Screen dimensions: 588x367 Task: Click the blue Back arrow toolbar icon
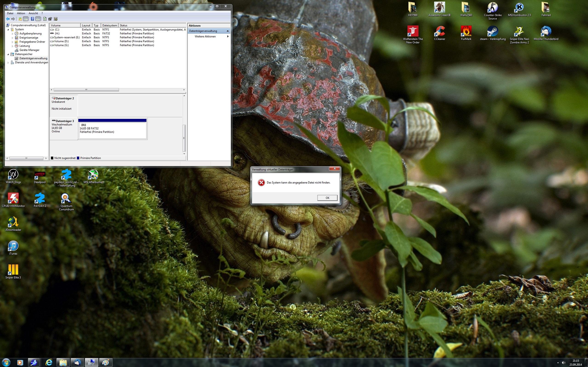[x=8, y=19]
